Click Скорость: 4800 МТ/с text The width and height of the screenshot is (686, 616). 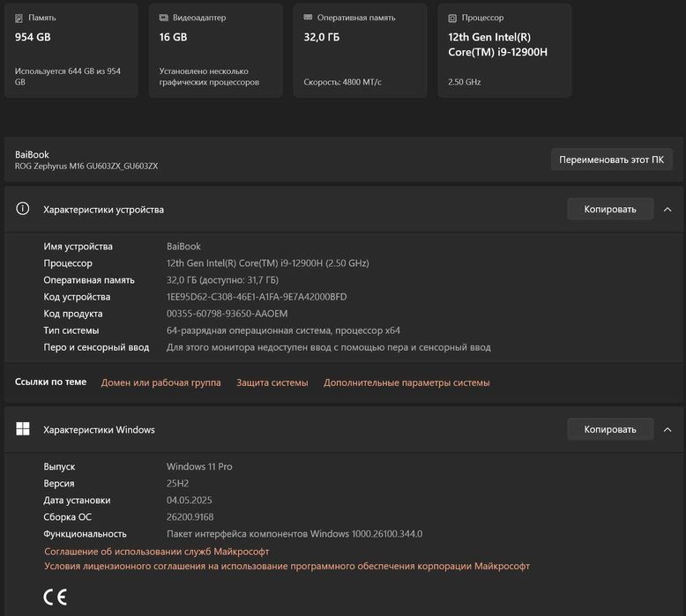[343, 82]
